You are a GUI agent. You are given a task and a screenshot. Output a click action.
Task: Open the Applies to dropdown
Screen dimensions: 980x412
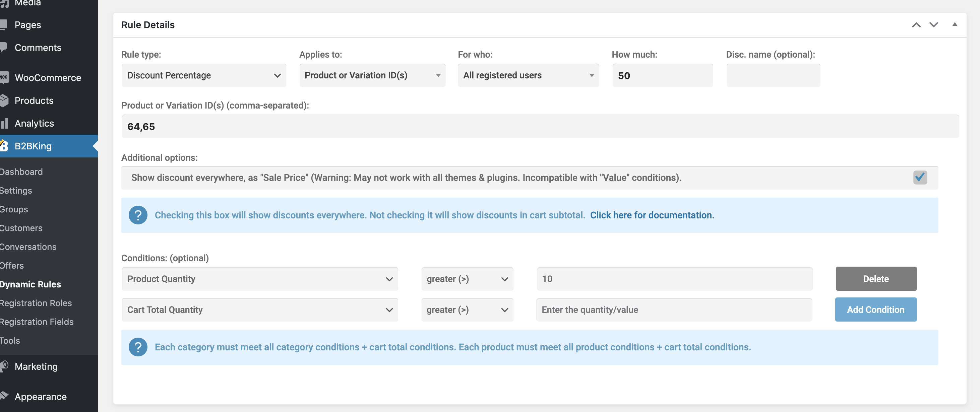coord(372,75)
